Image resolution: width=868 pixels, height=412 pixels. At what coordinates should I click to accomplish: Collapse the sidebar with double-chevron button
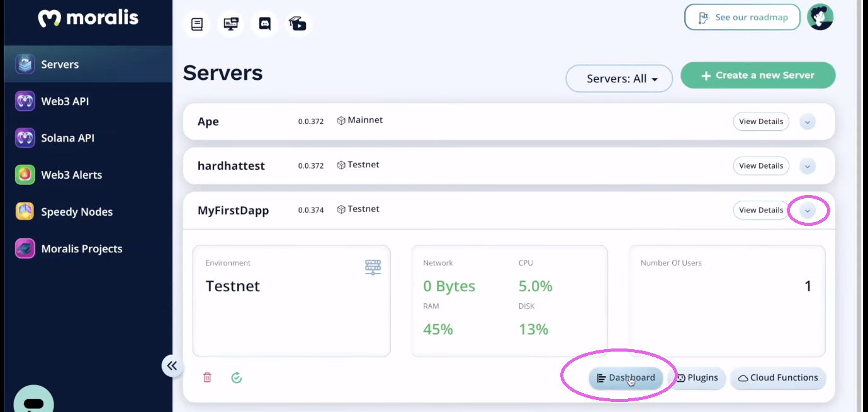pyautogui.click(x=172, y=365)
